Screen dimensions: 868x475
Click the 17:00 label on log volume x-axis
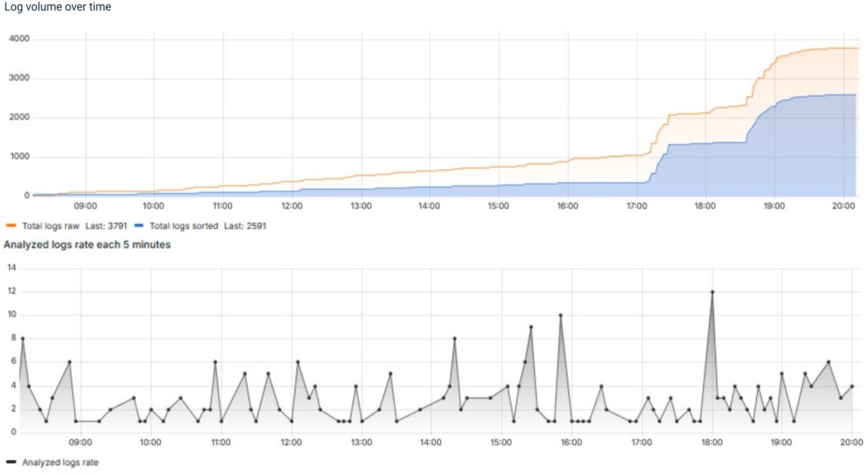[637, 205]
